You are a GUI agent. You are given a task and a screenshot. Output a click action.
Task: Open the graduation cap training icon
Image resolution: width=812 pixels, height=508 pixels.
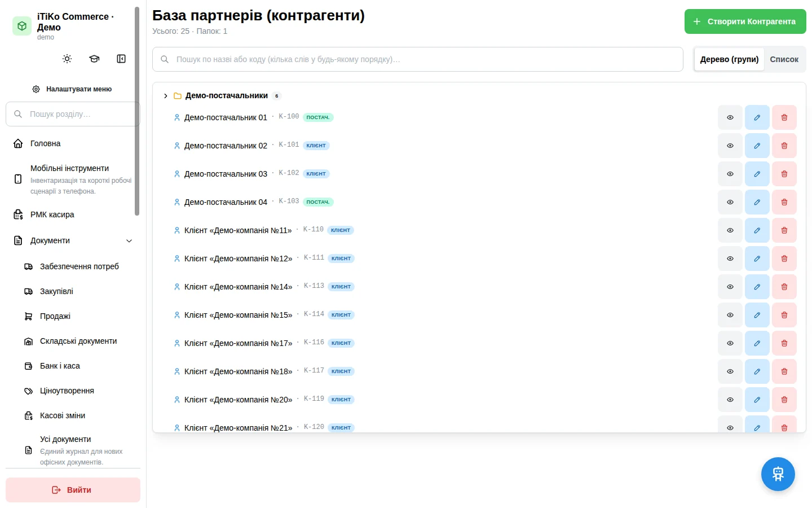point(94,59)
